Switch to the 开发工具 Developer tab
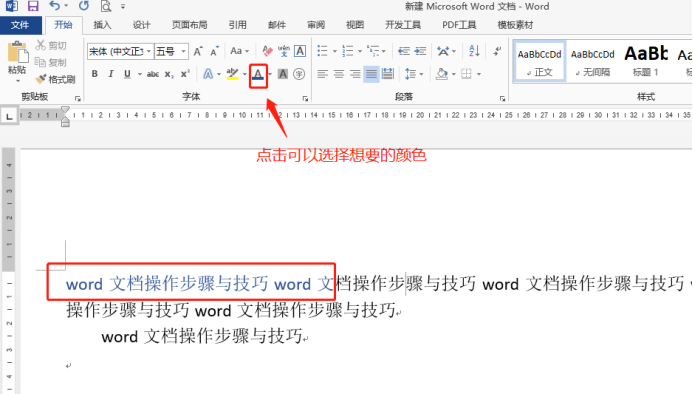Screen dimensions: 693x394 click(403, 25)
